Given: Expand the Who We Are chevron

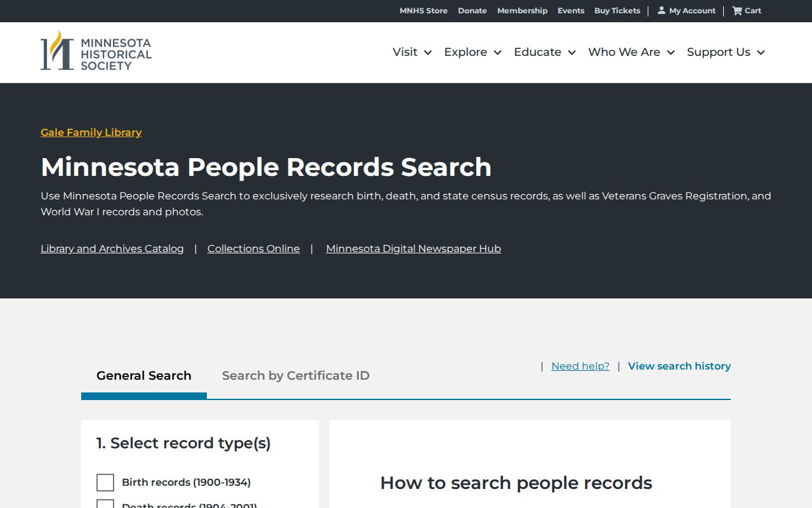Looking at the screenshot, I should tap(671, 53).
